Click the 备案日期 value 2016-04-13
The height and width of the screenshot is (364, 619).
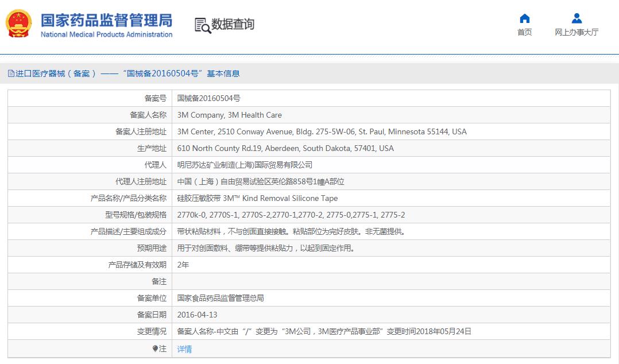point(197,315)
